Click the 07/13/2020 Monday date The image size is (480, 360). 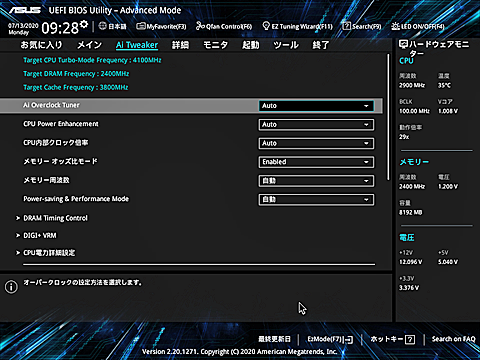click(x=23, y=29)
